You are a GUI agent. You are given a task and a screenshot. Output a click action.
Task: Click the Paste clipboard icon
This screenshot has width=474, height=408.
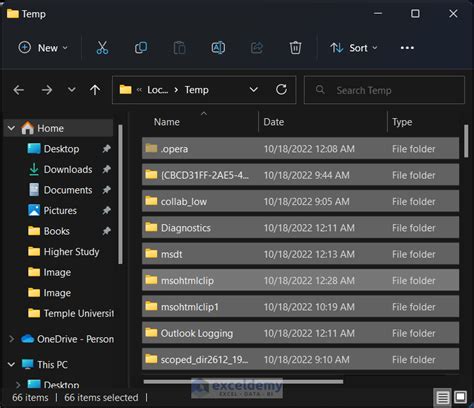click(x=179, y=48)
